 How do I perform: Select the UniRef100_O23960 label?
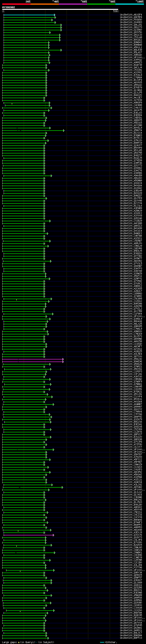[x=131, y=30]
